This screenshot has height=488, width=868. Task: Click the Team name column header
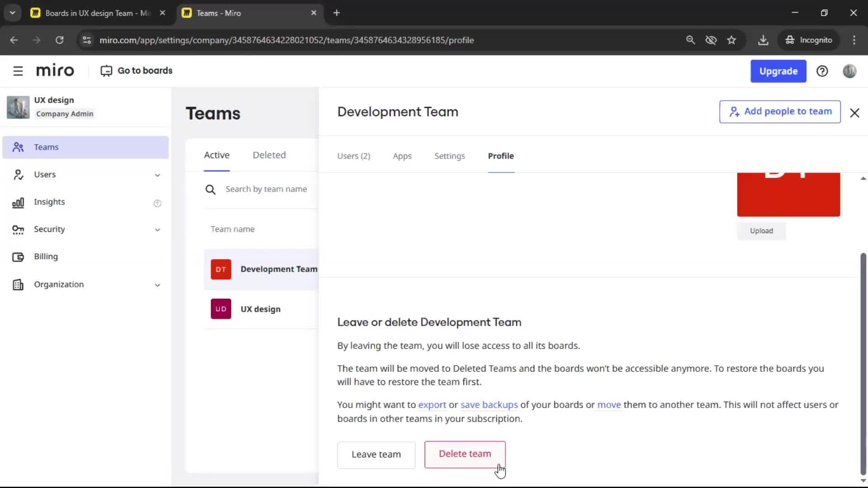pyautogui.click(x=232, y=230)
